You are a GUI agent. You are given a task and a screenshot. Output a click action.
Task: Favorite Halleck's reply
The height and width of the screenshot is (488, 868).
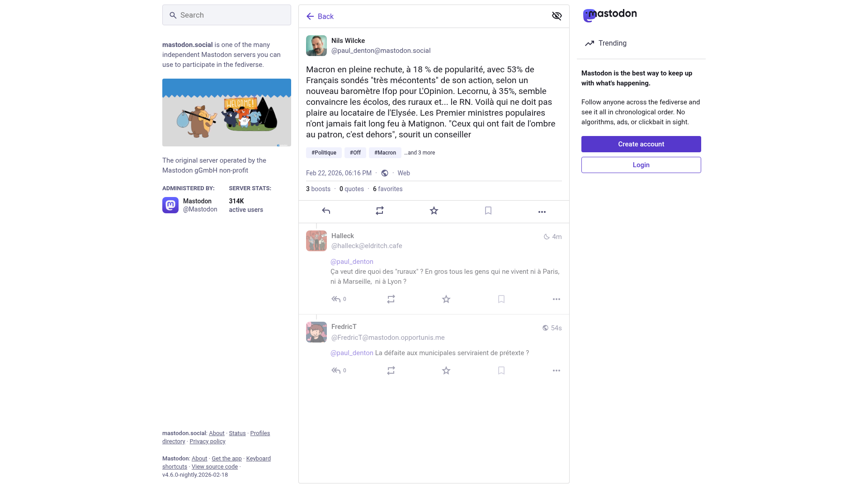pos(446,299)
